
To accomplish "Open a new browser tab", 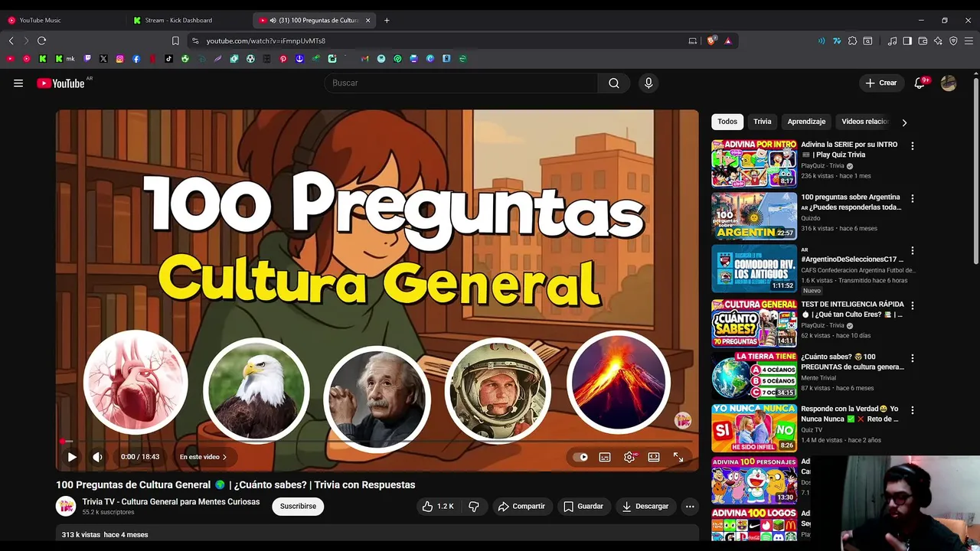I will tap(387, 20).
